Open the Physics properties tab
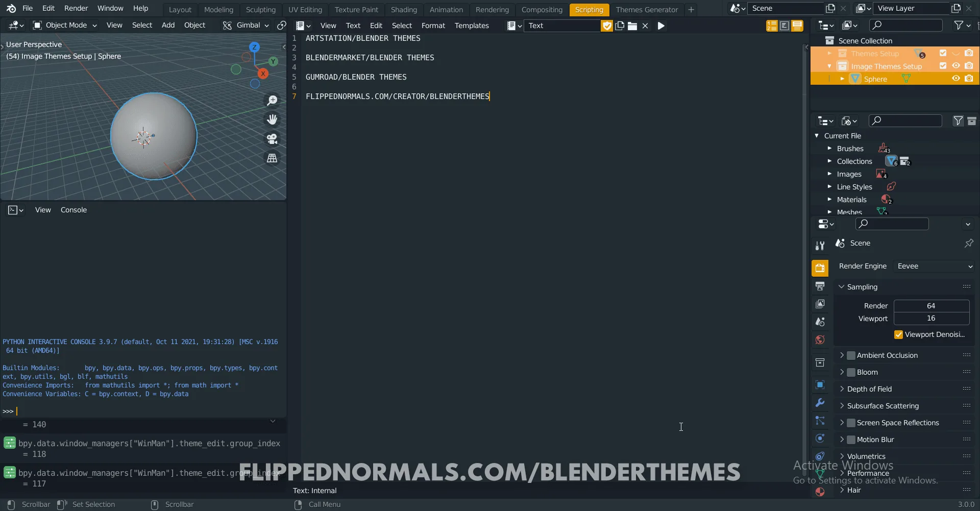Screen dimensions: 980x511 (x=820, y=439)
